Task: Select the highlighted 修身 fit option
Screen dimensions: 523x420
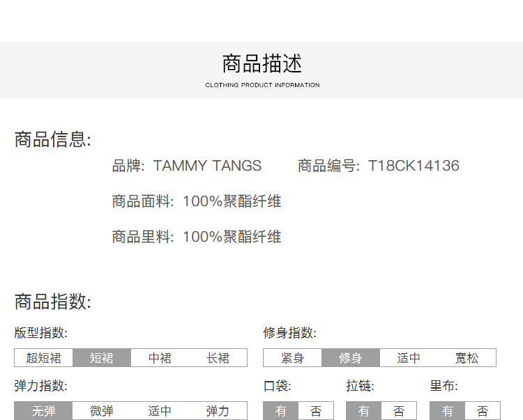Action: click(x=351, y=358)
